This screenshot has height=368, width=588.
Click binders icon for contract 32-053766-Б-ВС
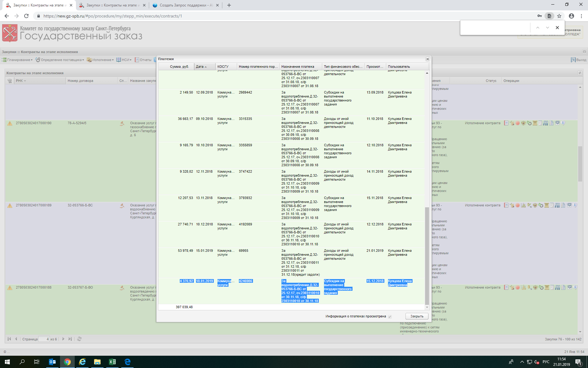coord(557,205)
